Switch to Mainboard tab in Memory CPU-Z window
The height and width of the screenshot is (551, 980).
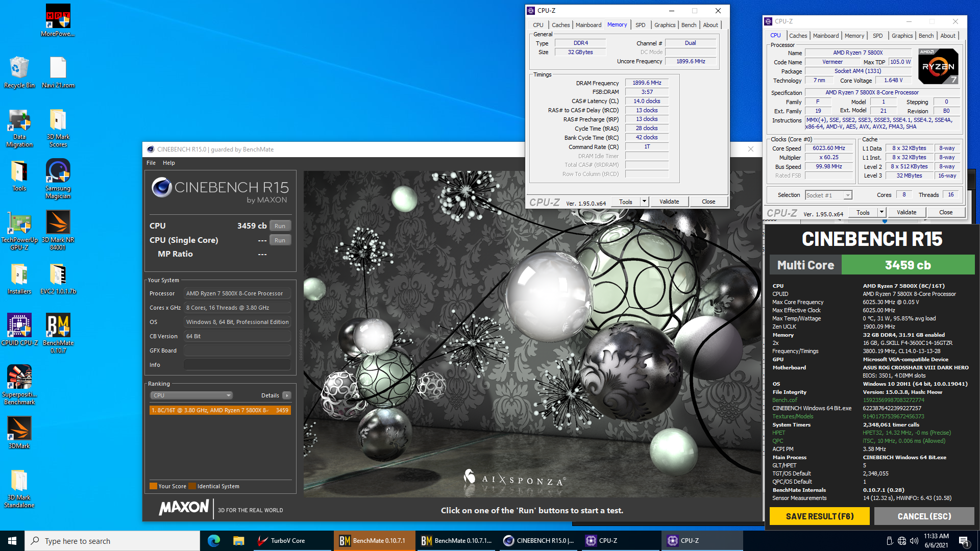[589, 25]
